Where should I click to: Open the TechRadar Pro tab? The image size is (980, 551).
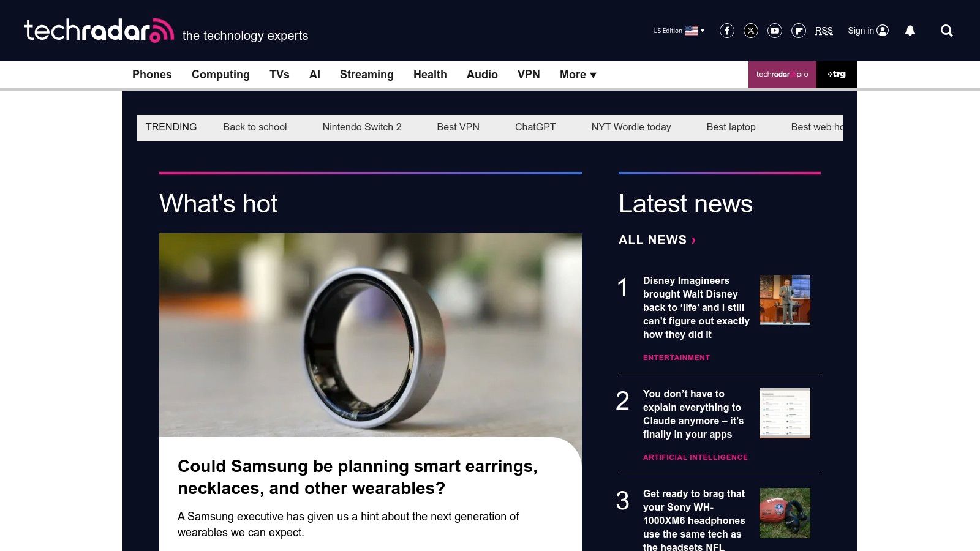(782, 75)
